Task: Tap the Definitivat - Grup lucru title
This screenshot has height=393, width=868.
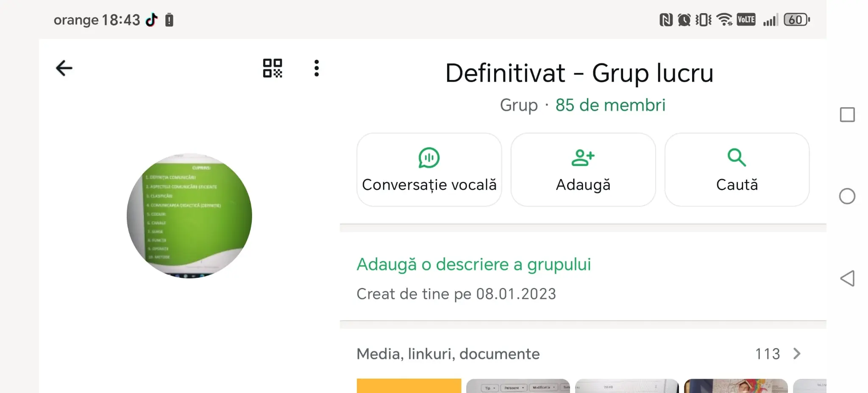Action: [579, 73]
